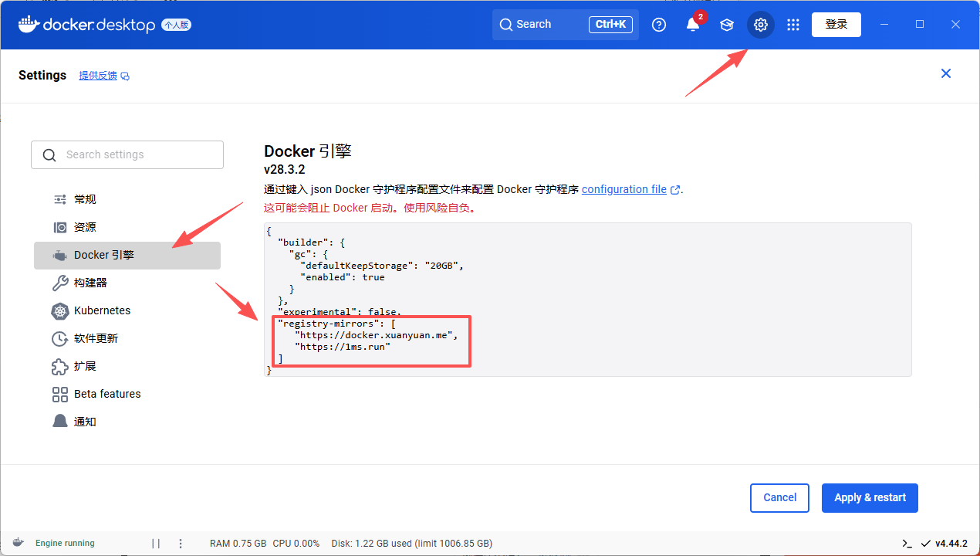Select the 软件更新 software updates tab
The height and width of the screenshot is (556, 980).
pyautogui.click(x=127, y=338)
